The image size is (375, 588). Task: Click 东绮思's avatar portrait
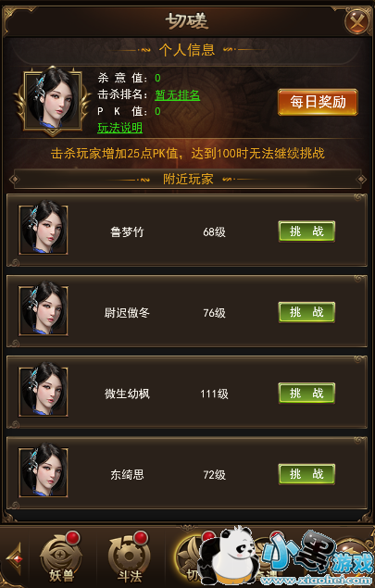point(44,472)
